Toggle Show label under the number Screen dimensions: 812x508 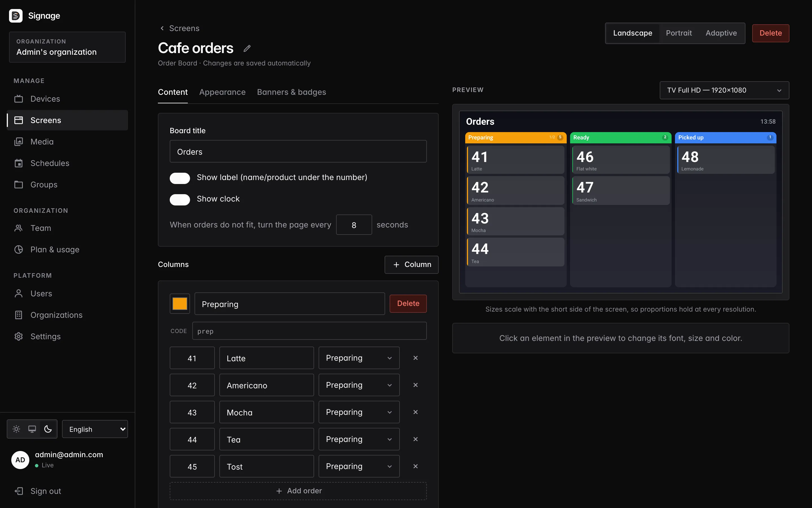point(180,178)
